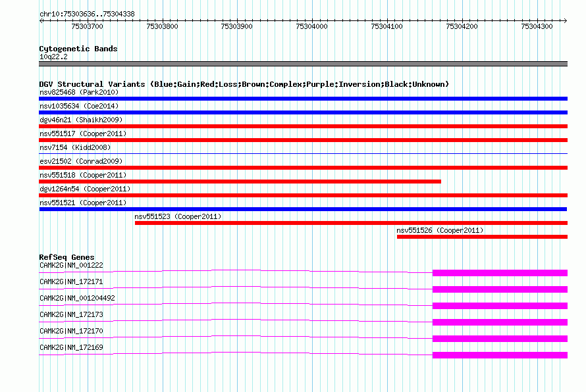Click the thin intron line of CAMK2G|NM_172169

(236, 352)
